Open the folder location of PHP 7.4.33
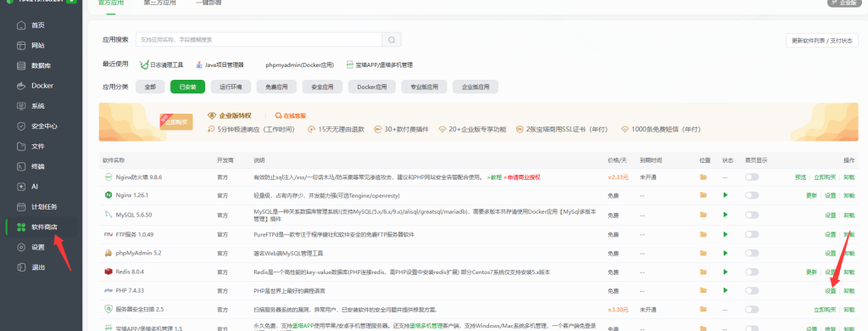This screenshot has height=331, width=868. tap(703, 290)
